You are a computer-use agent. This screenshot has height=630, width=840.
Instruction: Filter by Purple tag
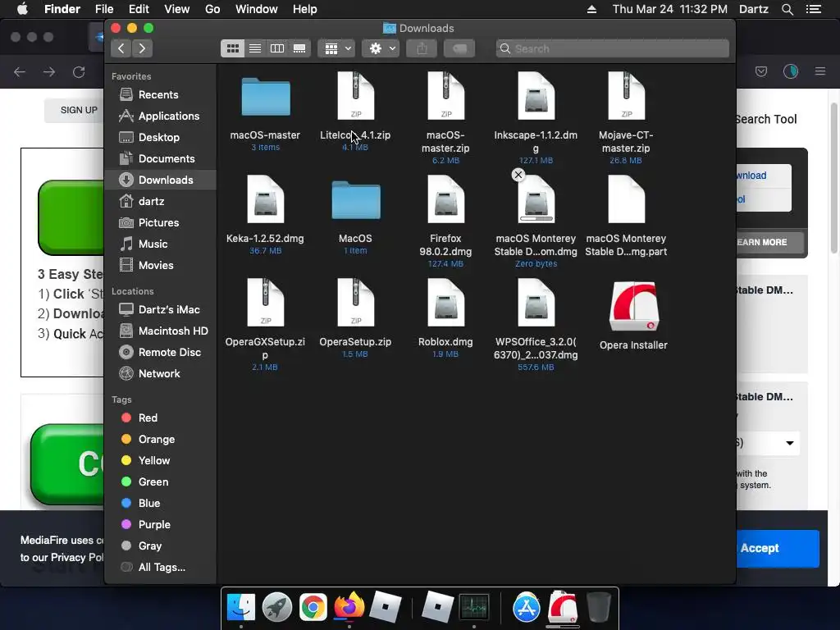pos(161,525)
